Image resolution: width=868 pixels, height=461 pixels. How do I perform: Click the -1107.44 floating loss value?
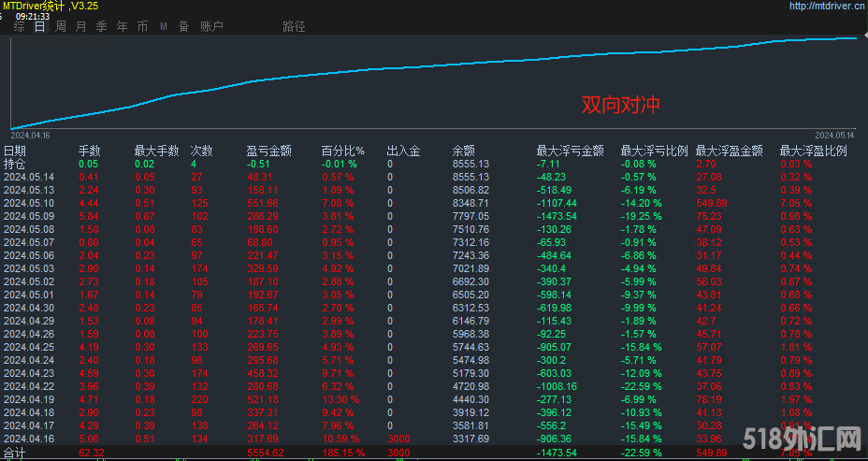click(x=557, y=203)
